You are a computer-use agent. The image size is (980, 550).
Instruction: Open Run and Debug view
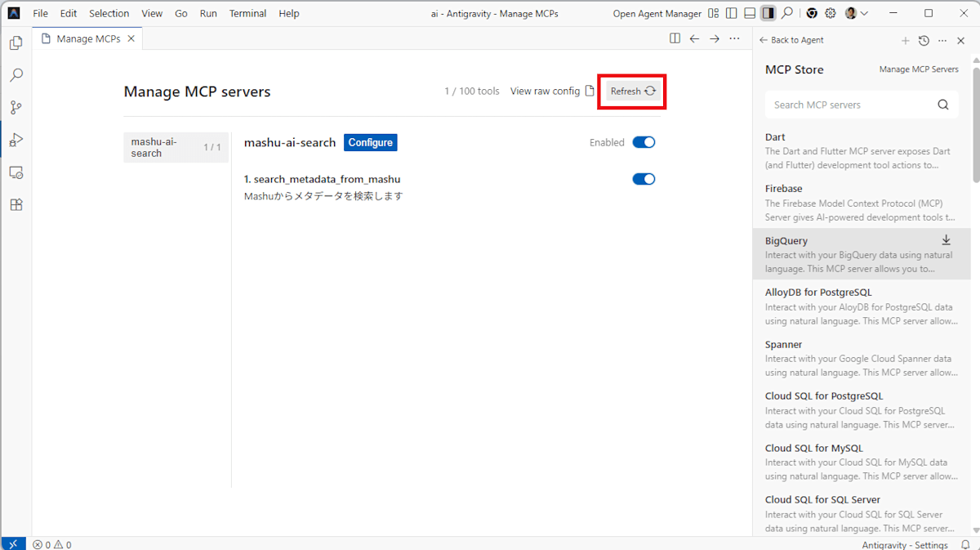(x=16, y=140)
